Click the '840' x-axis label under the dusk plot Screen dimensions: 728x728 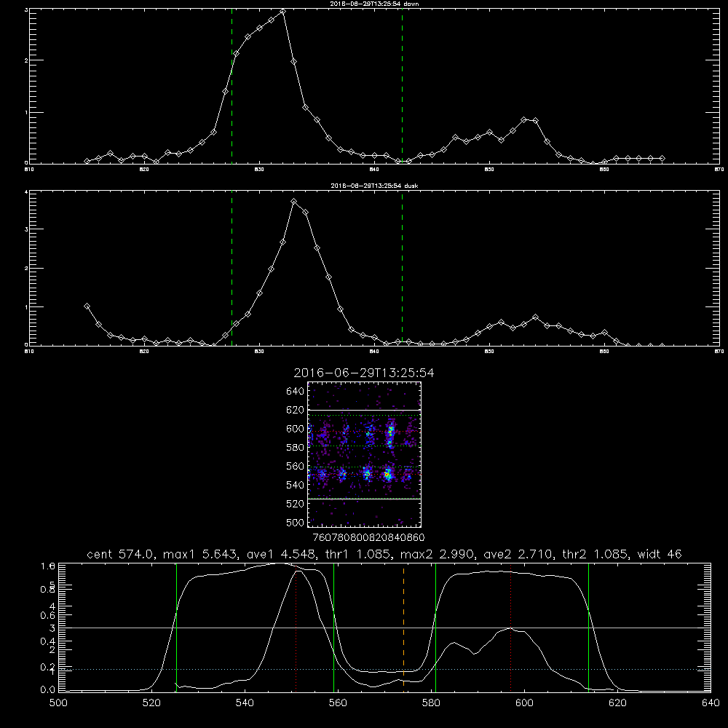374,352
